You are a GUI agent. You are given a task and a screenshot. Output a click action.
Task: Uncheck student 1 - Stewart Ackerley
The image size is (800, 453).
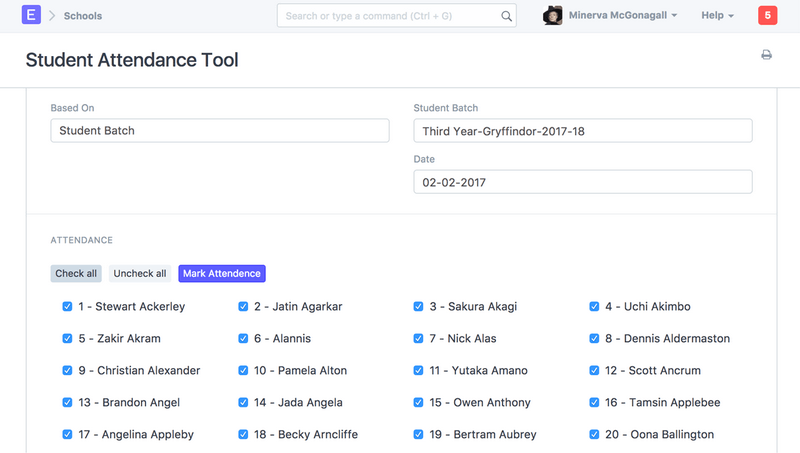pyautogui.click(x=67, y=307)
